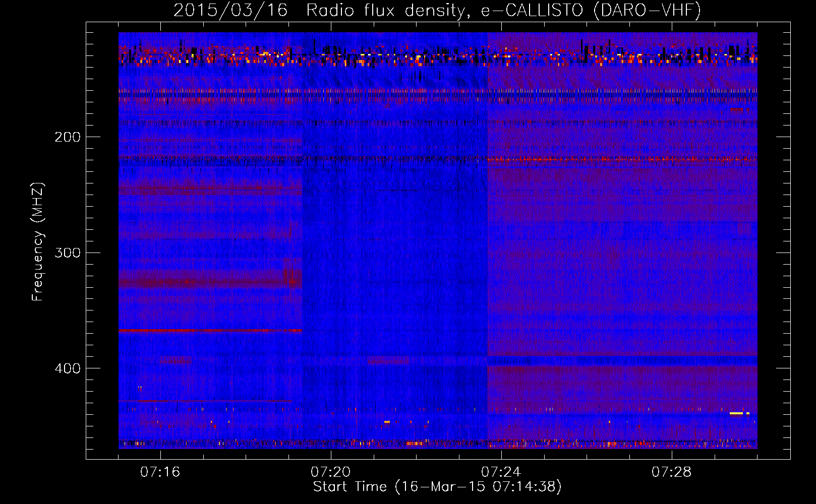
Task: Click the 07:20 time tick label
Action: [x=330, y=472]
